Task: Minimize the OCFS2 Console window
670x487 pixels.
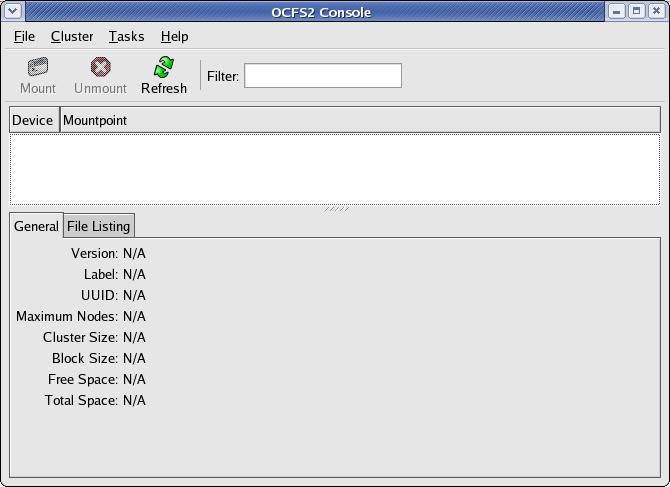Action: coord(616,12)
